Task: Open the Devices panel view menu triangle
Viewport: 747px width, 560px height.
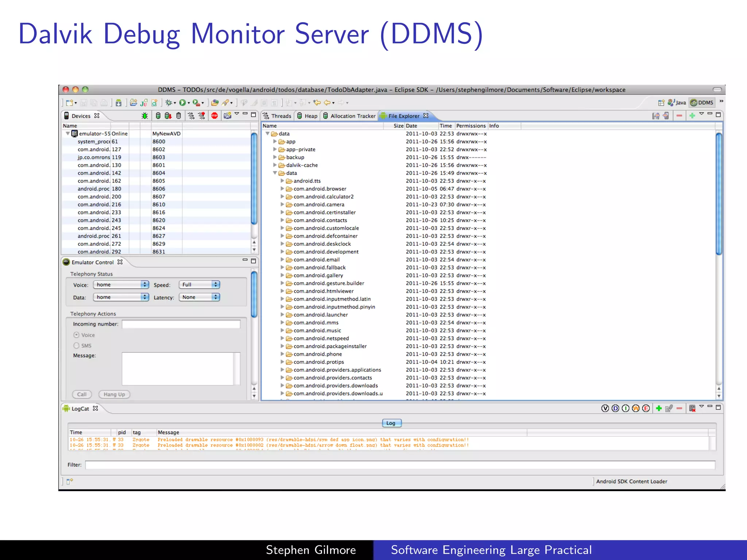Action: (x=237, y=114)
